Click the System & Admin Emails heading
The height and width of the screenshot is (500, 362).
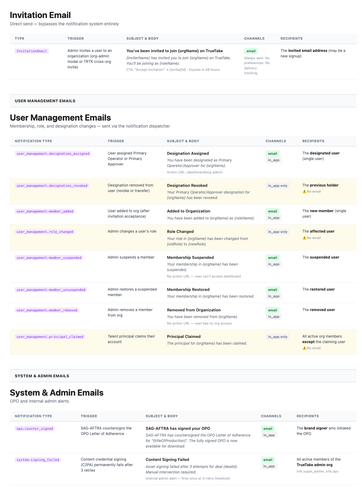(57, 393)
